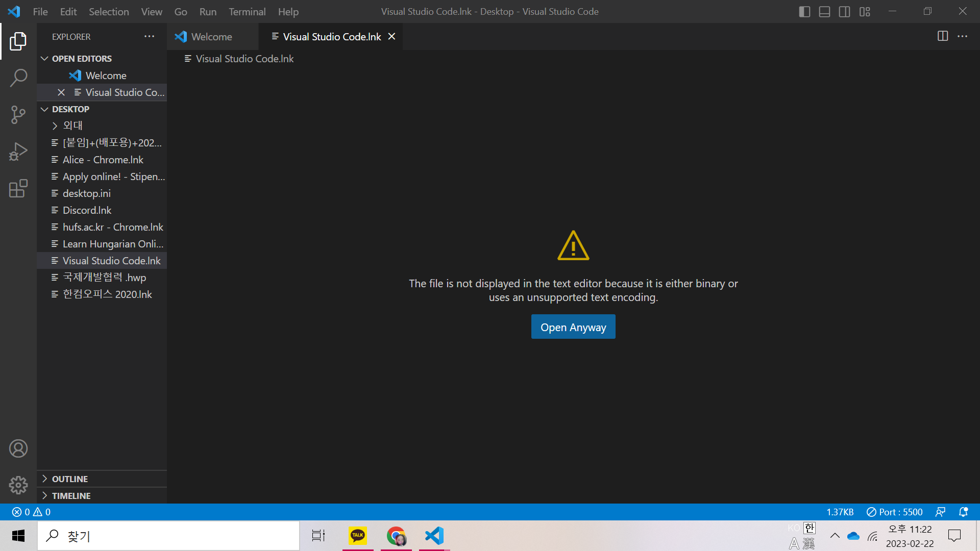980x551 pixels.
Task: Open the feedback status bar icon
Action: tap(940, 512)
